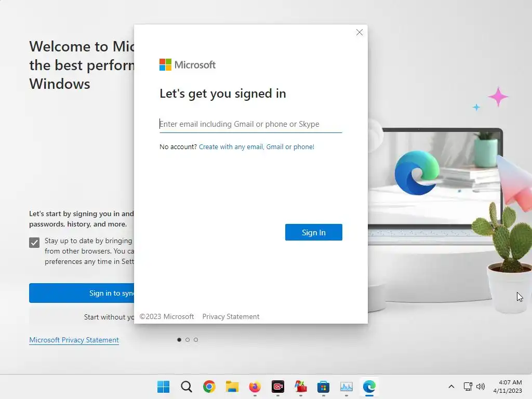532x399 pixels.
Task: Launch Google Chrome from taskbar
Action: [209, 387]
